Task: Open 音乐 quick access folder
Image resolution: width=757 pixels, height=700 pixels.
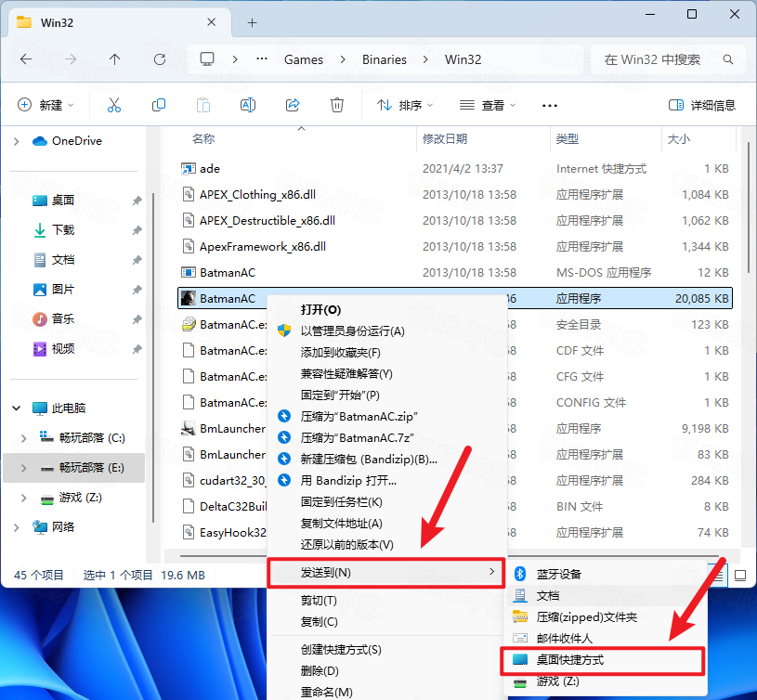Action: pos(63,318)
